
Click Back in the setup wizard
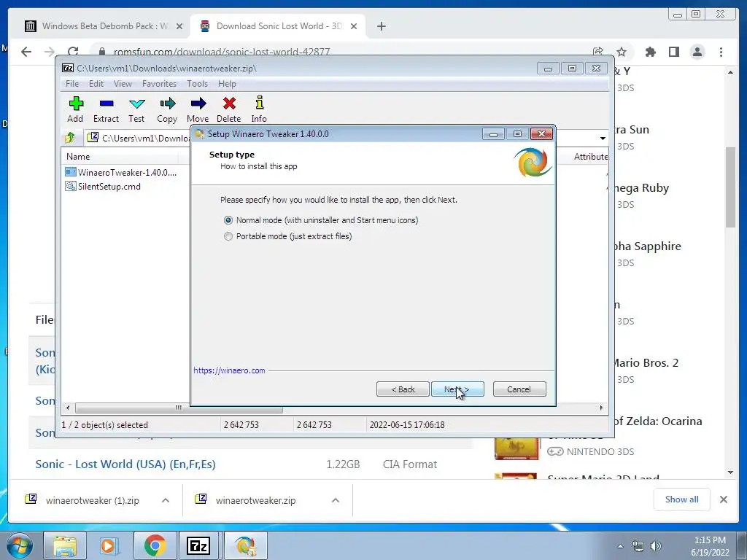(403, 389)
